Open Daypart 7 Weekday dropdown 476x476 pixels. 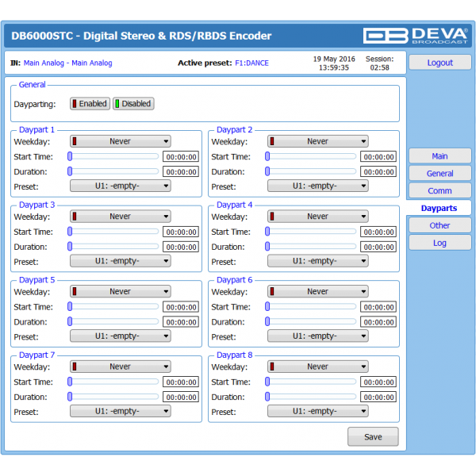click(121, 367)
